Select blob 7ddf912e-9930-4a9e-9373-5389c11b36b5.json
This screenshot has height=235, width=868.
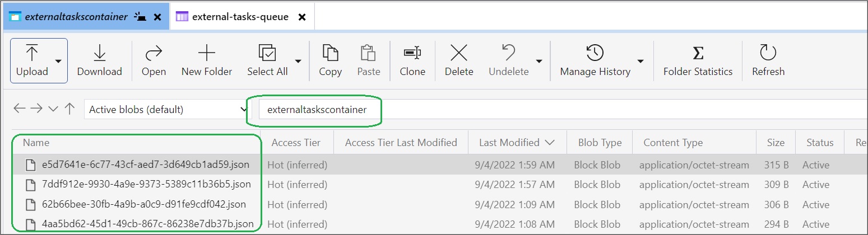click(x=146, y=184)
